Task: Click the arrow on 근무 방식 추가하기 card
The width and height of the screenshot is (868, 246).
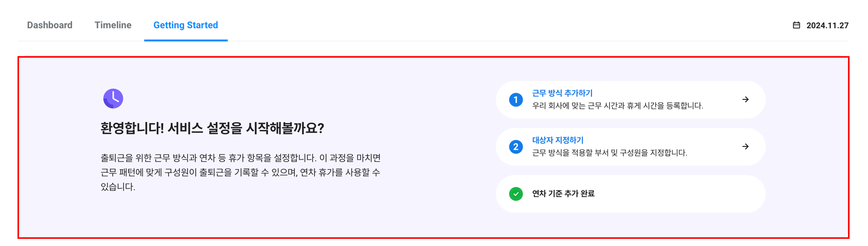Action: click(x=745, y=99)
